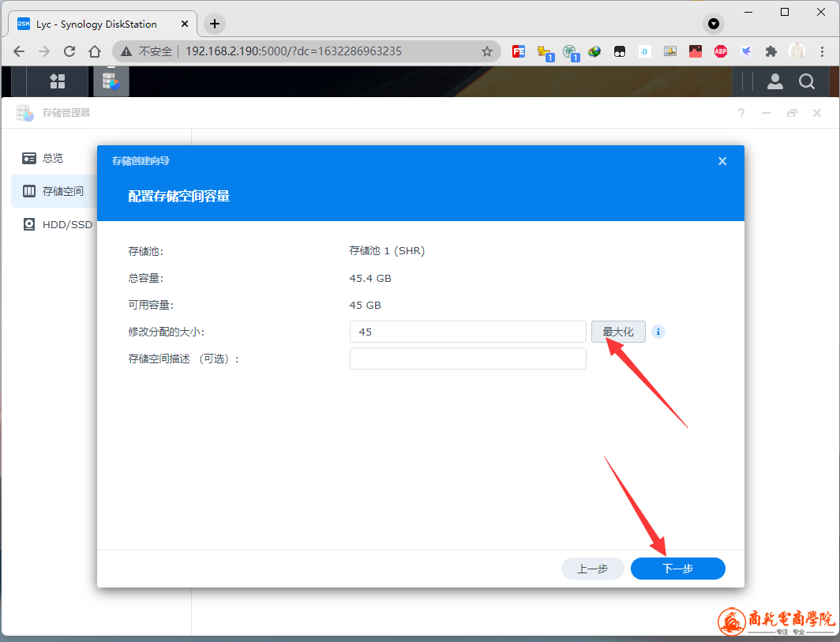The width and height of the screenshot is (840, 642).
Task: Reload the page in the browser
Action: click(x=69, y=51)
